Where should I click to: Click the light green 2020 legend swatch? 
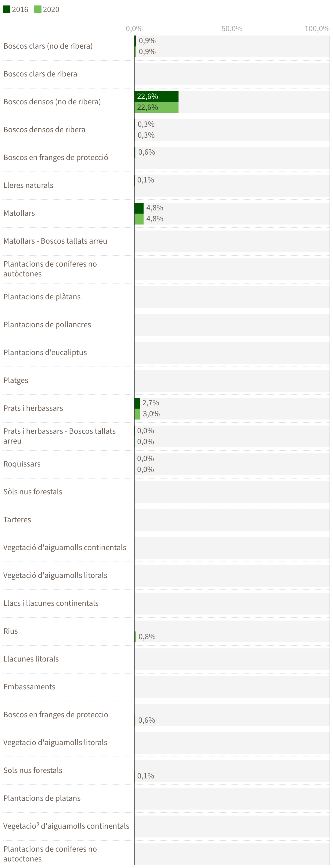[37, 10]
